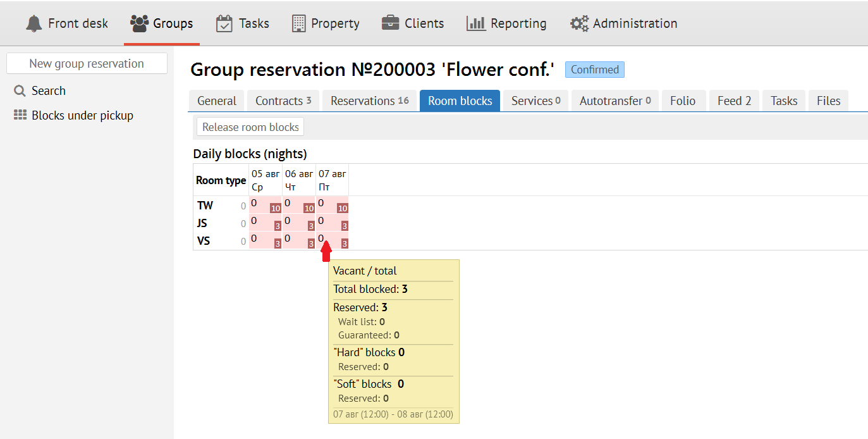Switch to the Folio tab
Screen dimensions: 868x439
[x=683, y=101]
